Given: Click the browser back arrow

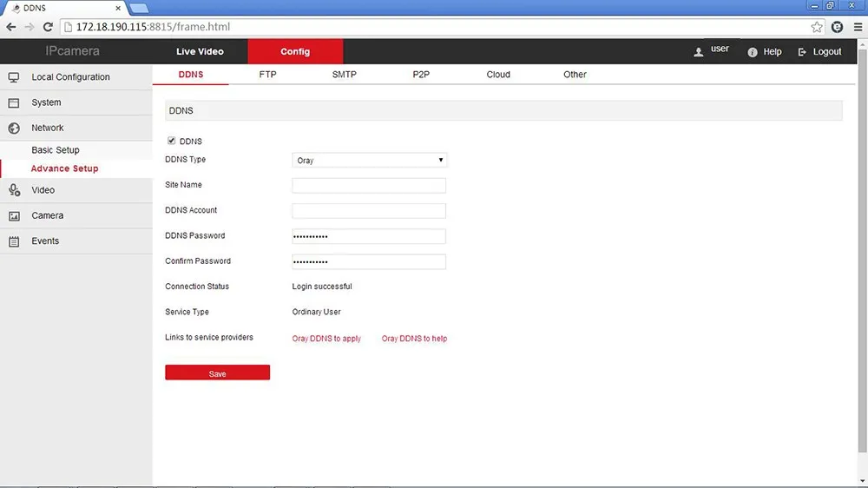Looking at the screenshot, I should (x=11, y=27).
